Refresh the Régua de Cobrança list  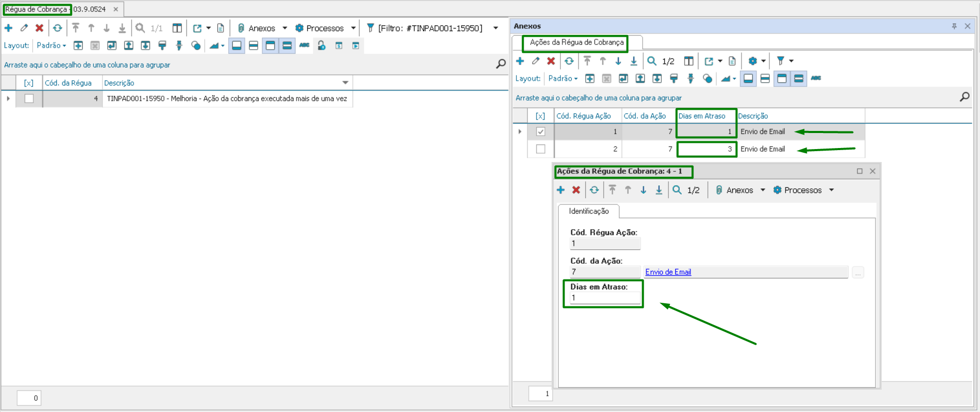57,28
